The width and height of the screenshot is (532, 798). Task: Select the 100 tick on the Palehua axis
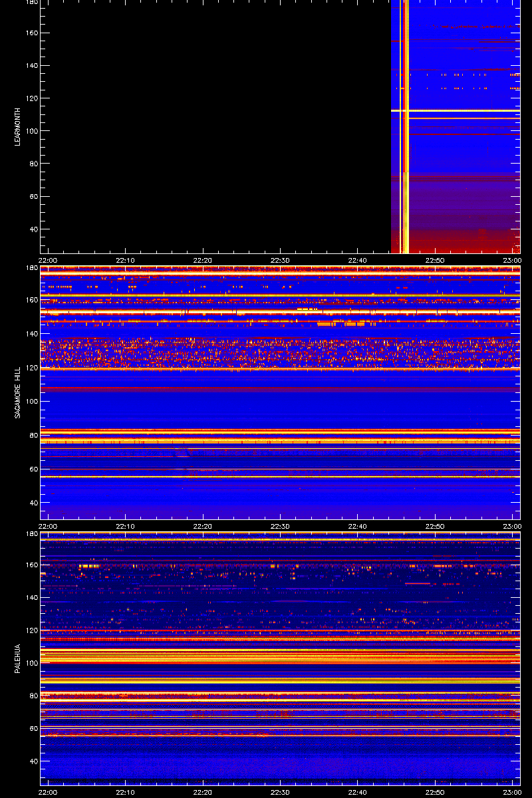[31, 663]
